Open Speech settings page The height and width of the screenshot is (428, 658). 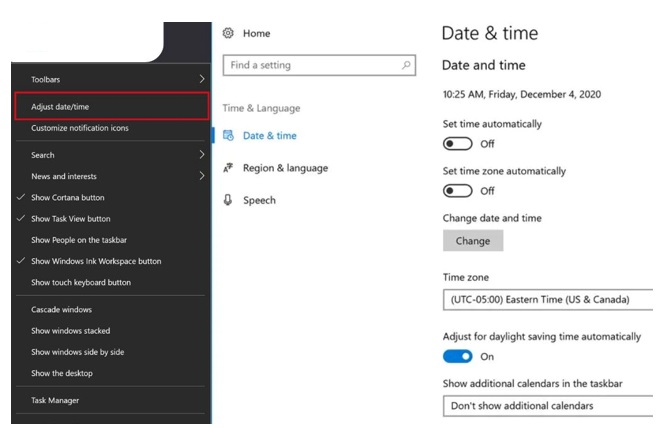pos(259,200)
